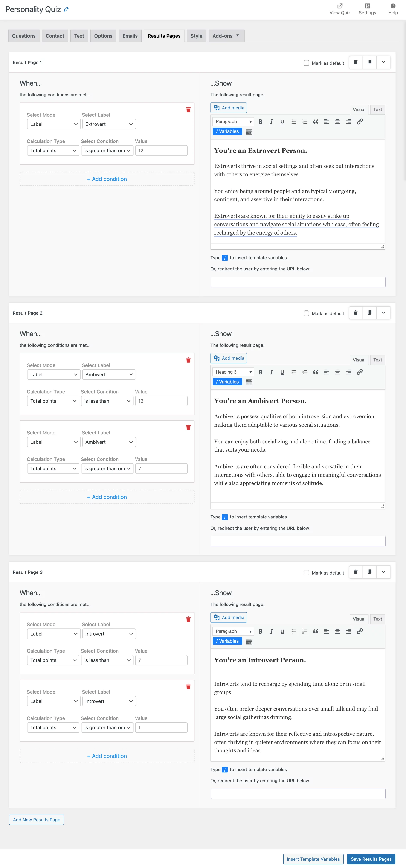Screen dimensions: 406x868
Task: Switch Result Page 2 editor to Visual tab
Action: (x=359, y=360)
